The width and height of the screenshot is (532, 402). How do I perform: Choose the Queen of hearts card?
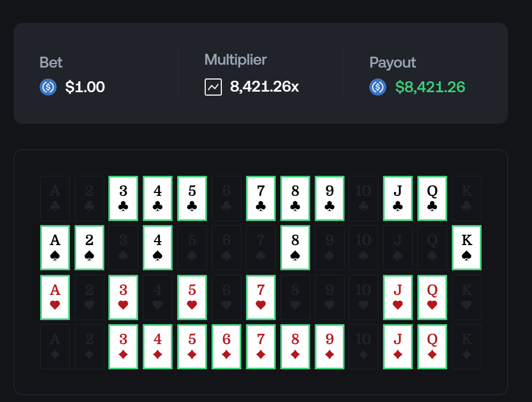click(432, 298)
